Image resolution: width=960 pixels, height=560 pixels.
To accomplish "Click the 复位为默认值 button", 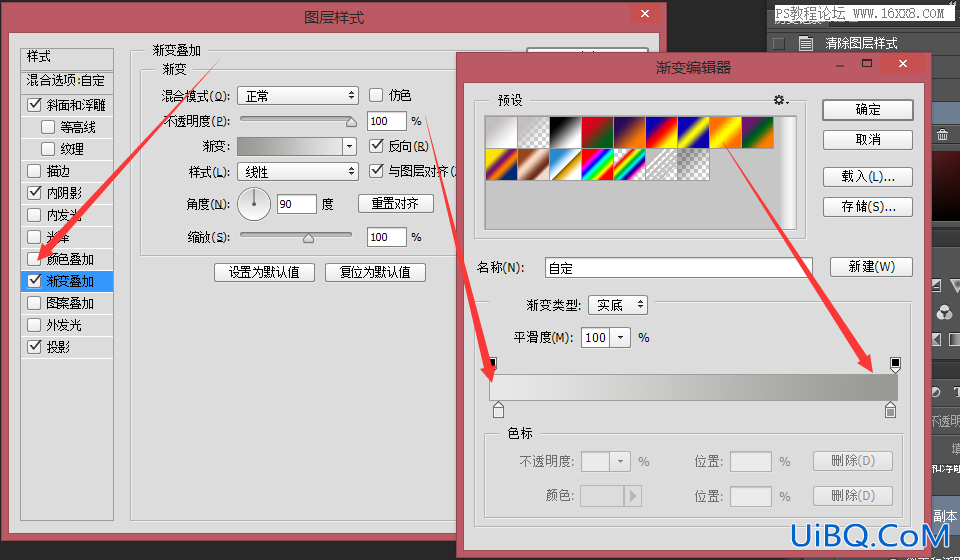I will coord(375,272).
